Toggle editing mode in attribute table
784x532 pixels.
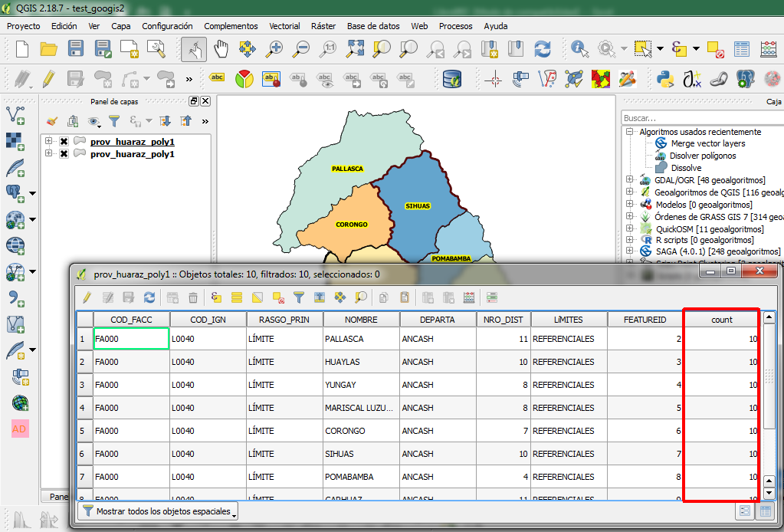pos(86,298)
